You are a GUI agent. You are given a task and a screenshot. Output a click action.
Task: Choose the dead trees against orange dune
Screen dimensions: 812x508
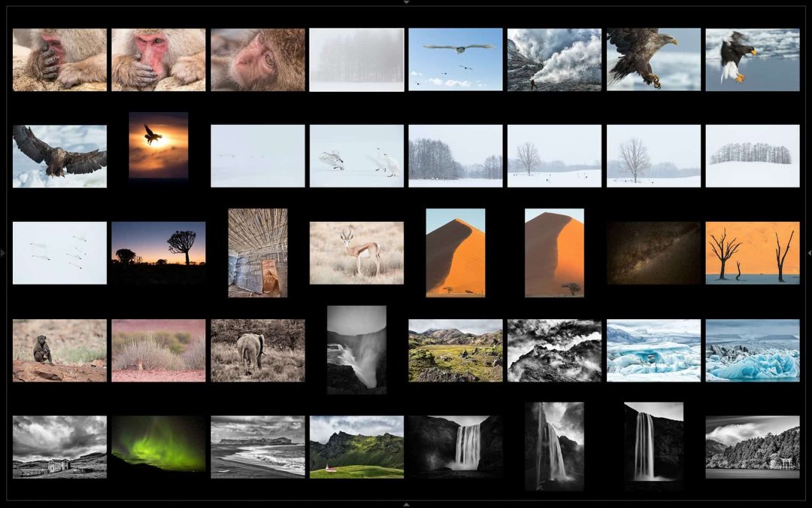pos(752,253)
